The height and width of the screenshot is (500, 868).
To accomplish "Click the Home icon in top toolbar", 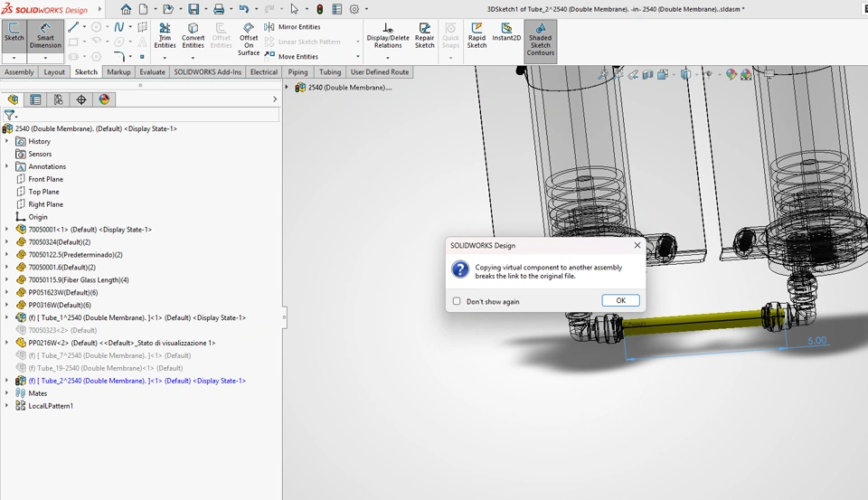I will tap(126, 9).
